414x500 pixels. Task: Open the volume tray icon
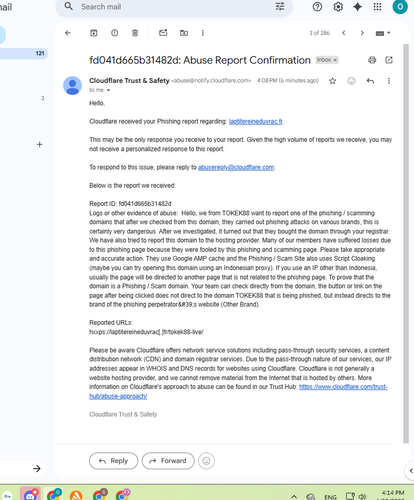(363, 496)
